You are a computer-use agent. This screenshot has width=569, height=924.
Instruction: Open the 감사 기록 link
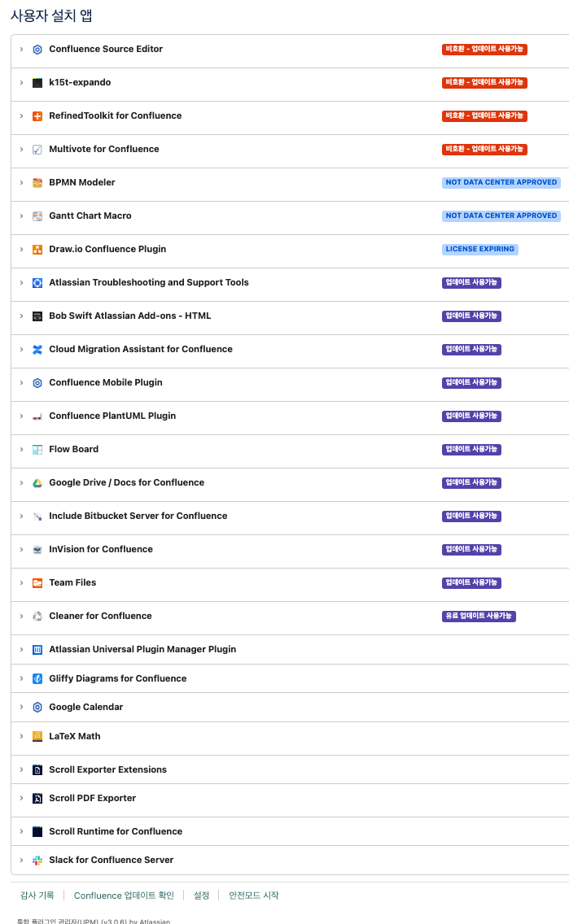tap(37, 895)
